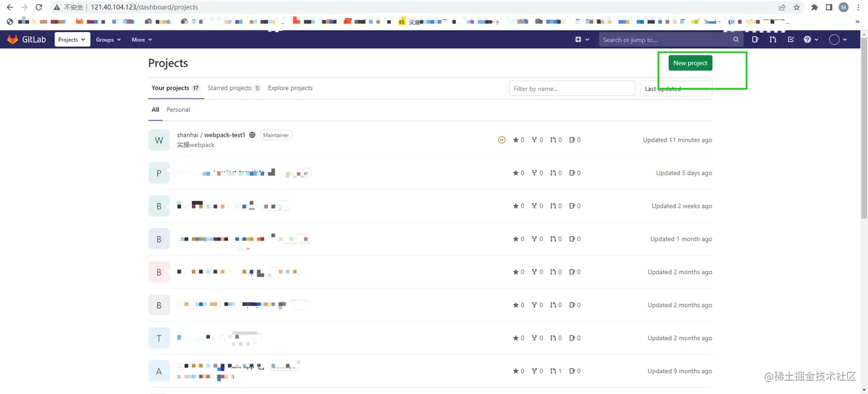Click the browser Forward arrow
This screenshot has width=868, height=394.
[24, 7]
